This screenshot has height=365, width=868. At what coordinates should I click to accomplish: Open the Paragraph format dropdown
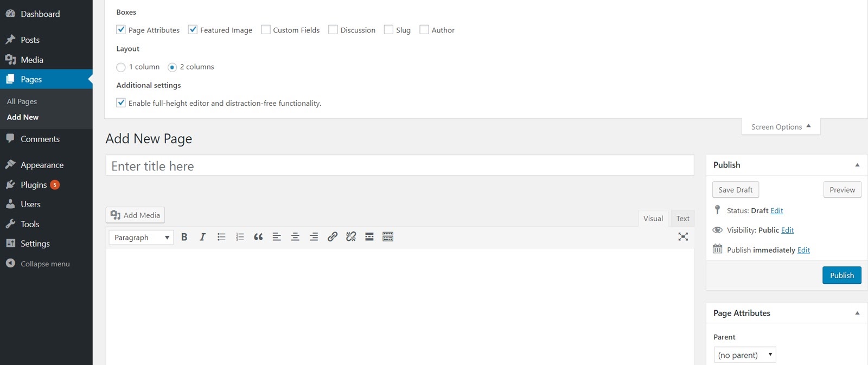coord(141,238)
